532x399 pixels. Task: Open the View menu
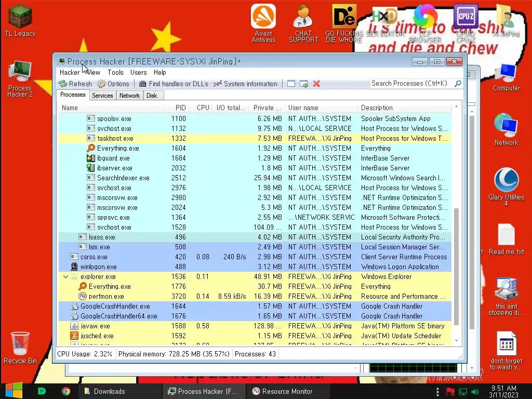[x=94, y=72]
